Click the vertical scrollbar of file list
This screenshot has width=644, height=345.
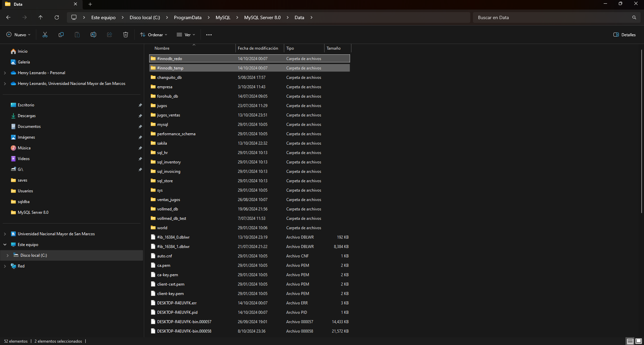(641, 131)
